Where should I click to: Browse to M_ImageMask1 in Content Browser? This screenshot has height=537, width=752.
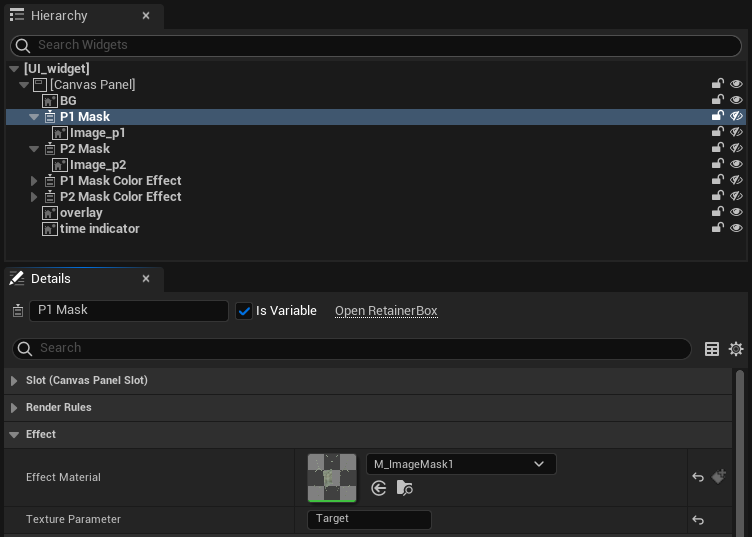(x=404, y=488)
